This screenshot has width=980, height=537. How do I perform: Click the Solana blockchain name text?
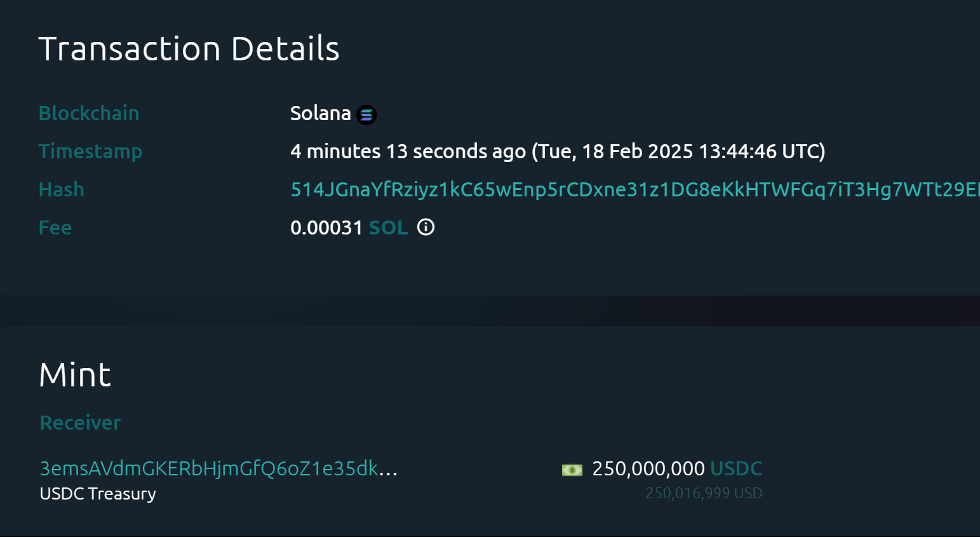pyautogui.click(x=321, y=112)
